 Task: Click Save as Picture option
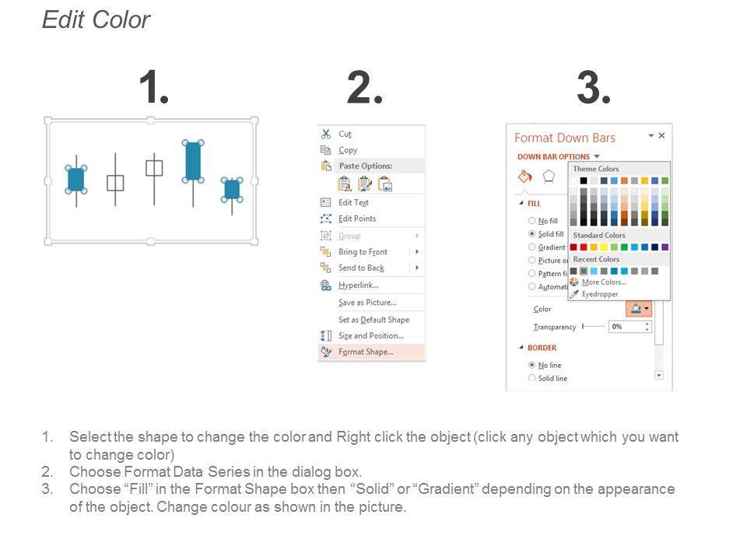367,303
